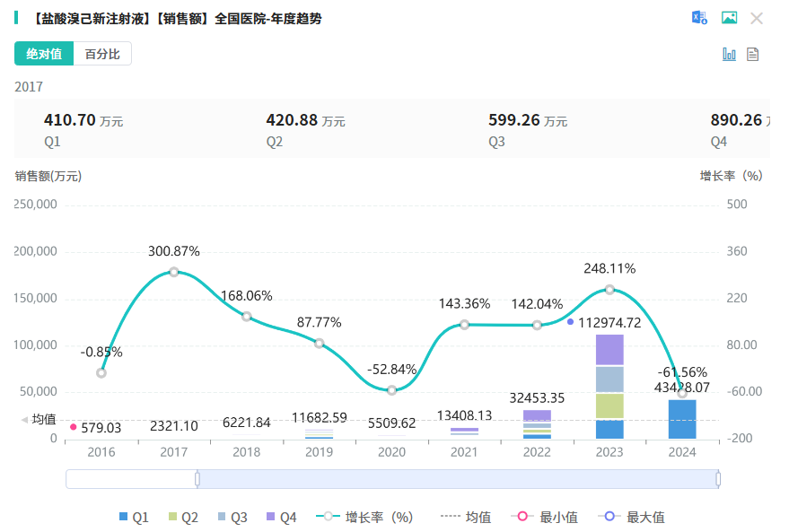Screen dimensions: 789x532
Task: Toggle the 最小值 legend item
Action: tap(544, 517)
